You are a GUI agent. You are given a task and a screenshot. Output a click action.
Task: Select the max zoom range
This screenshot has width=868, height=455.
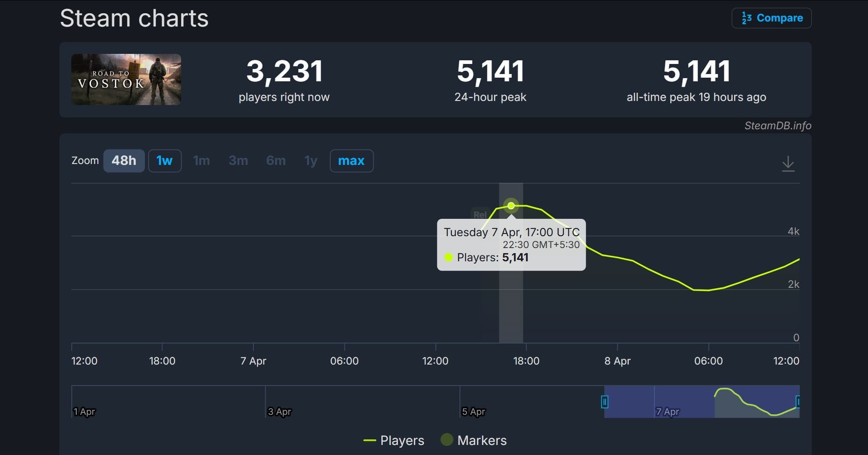pos(351,161)
